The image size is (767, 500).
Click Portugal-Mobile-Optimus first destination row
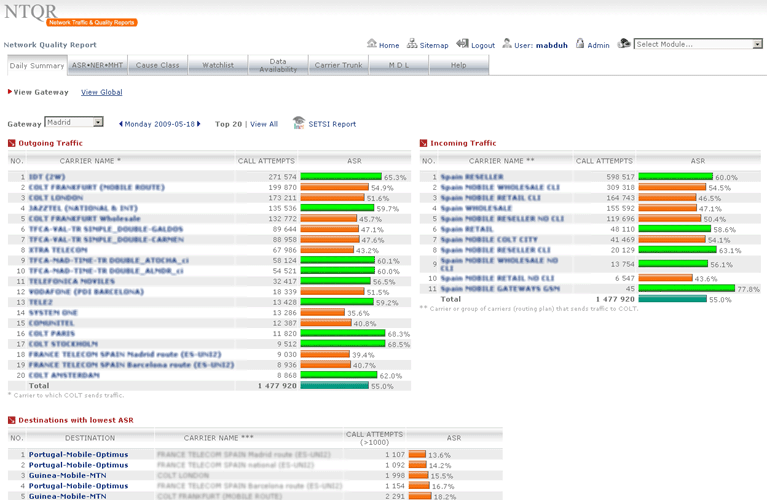point(78,454)
